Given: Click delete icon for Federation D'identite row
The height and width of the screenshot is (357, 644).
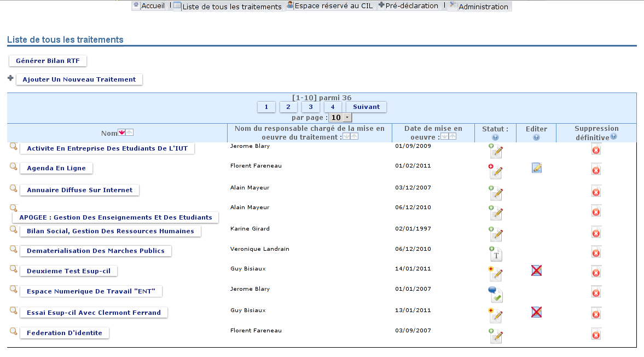Looking at the screenshot, I should click(596, 335).
